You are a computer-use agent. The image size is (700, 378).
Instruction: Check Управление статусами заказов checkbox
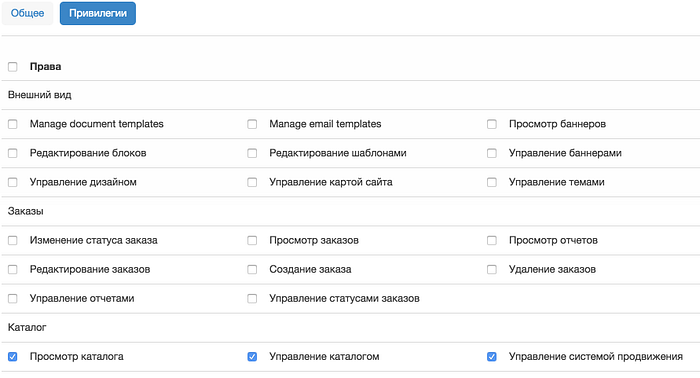(x=252, y=299)
